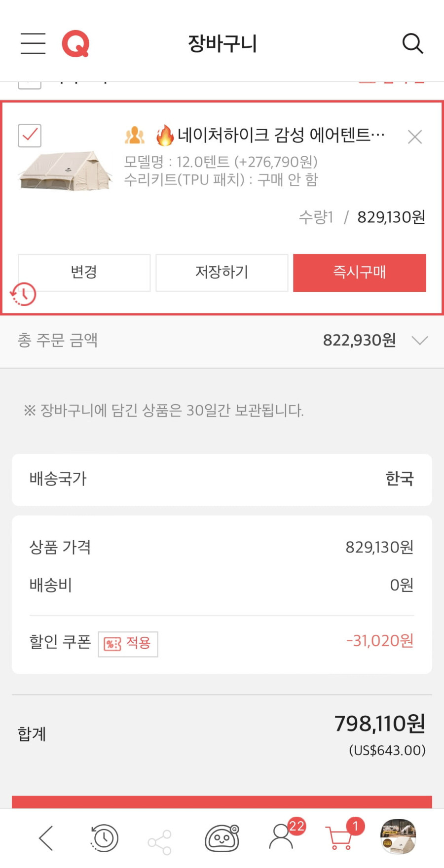Open search with magnifier icon
Image resolution: width=444 pixels, height=868 pixels.
click(x=412, y=43)
